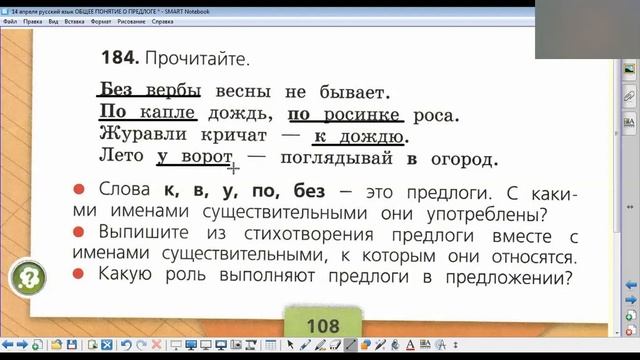Screen dimensions: 640x360
Task: Select the Fill paint bucket tool
Action: click(x=395, y=345)
